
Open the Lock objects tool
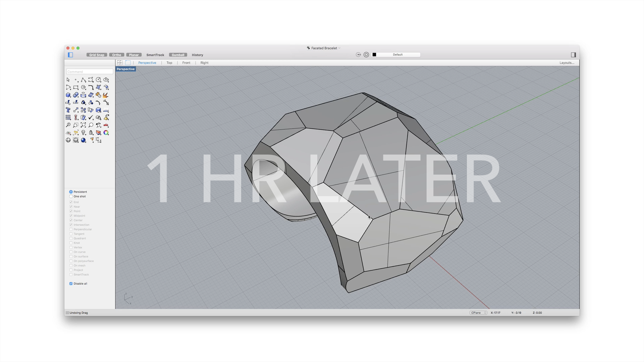pyautogui.click(x=91, y=133)
